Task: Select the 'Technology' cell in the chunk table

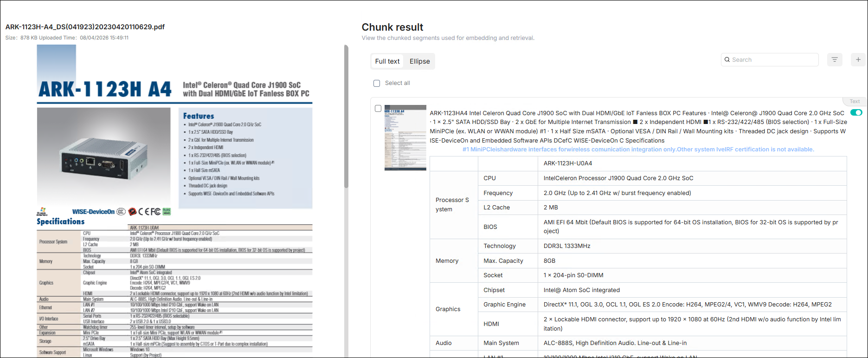Action: coord(508,246)
